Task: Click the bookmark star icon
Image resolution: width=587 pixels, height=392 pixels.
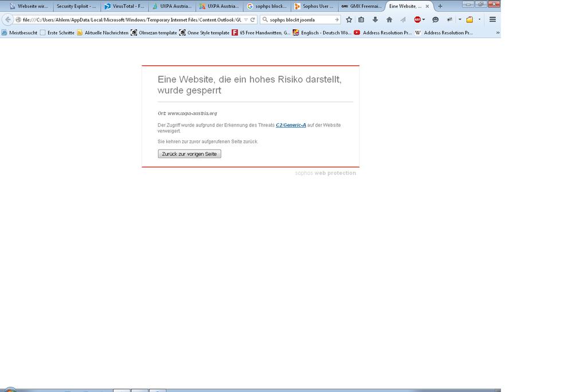Action: [x=349, y=19]
